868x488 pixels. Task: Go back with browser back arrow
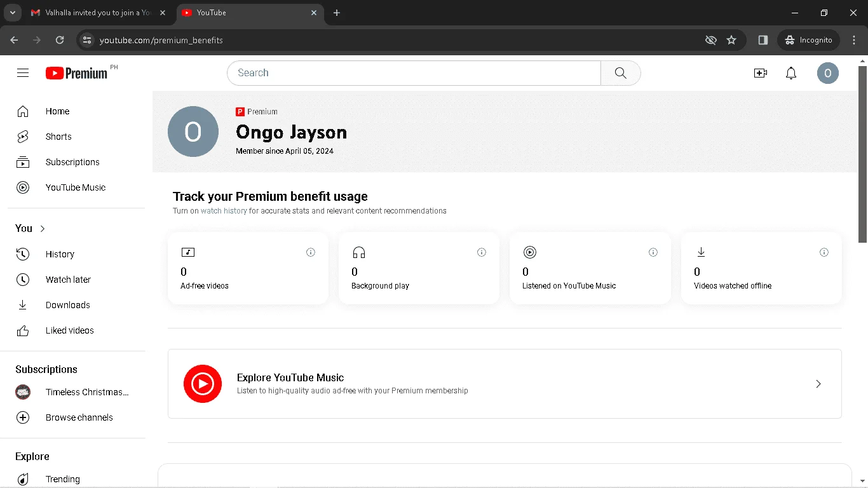(x=14, y=40)
